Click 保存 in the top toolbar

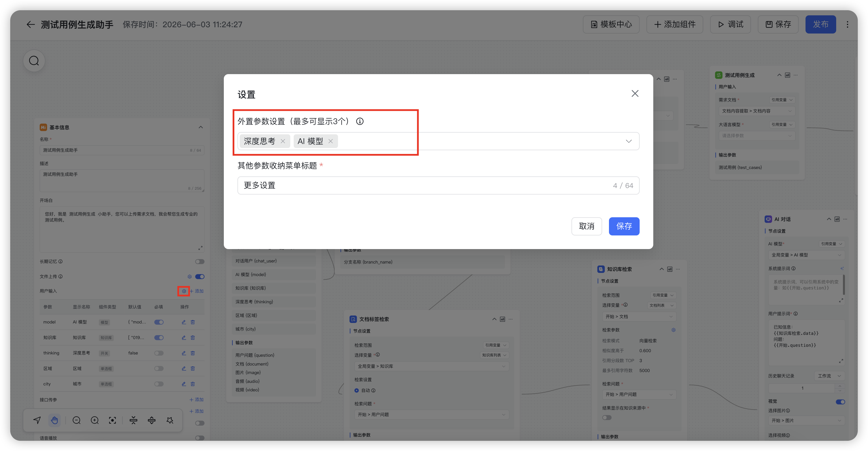click(778, 24)
